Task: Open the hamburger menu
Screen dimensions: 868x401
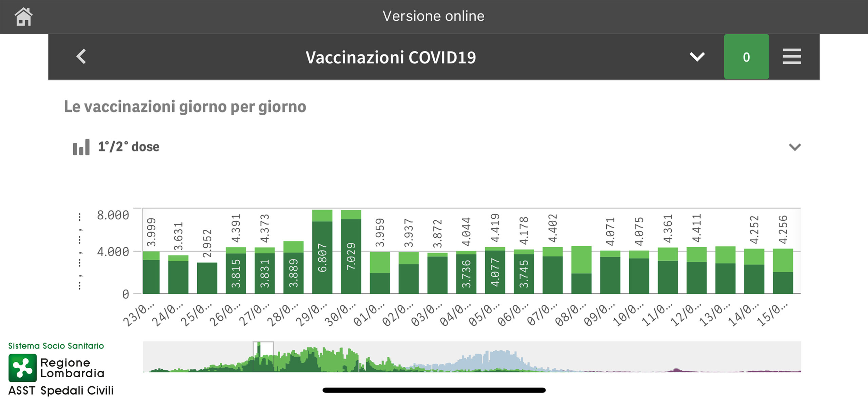Action: click(x=792, y=56)
